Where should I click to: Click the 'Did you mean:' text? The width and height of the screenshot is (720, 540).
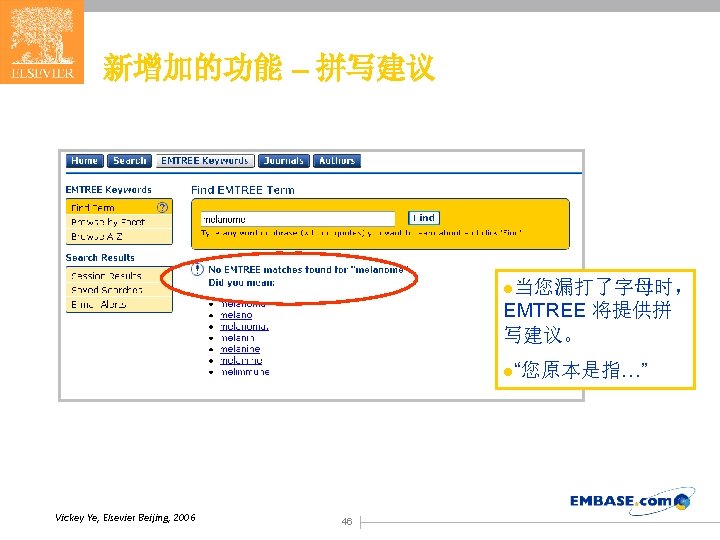pos(242,283)
